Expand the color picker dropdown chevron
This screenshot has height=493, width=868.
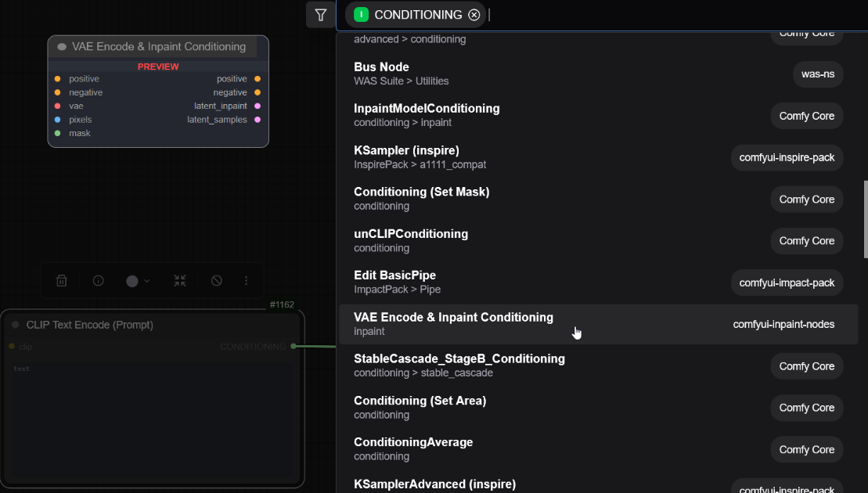146,281
